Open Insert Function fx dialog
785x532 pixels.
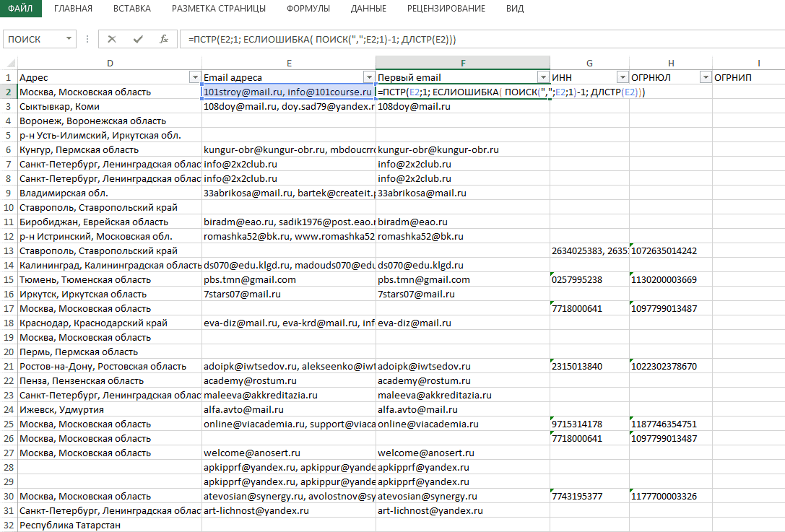[164, 39]
